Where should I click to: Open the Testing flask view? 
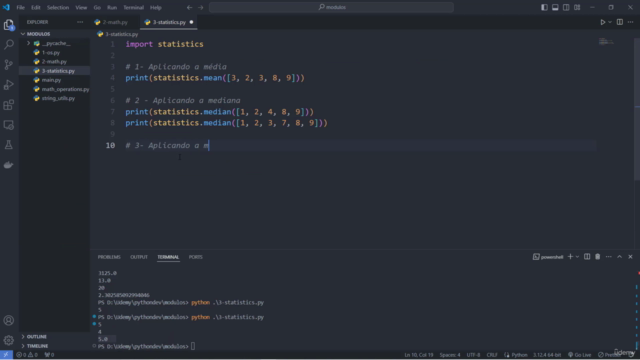pyautogui.click(x=9, y=145)
